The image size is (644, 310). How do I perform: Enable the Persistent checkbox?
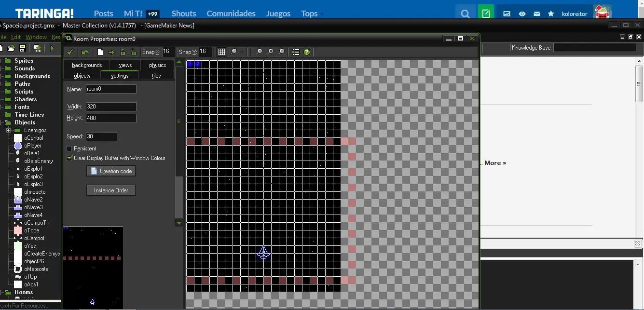pyautogui.click(x=69, y=148)
